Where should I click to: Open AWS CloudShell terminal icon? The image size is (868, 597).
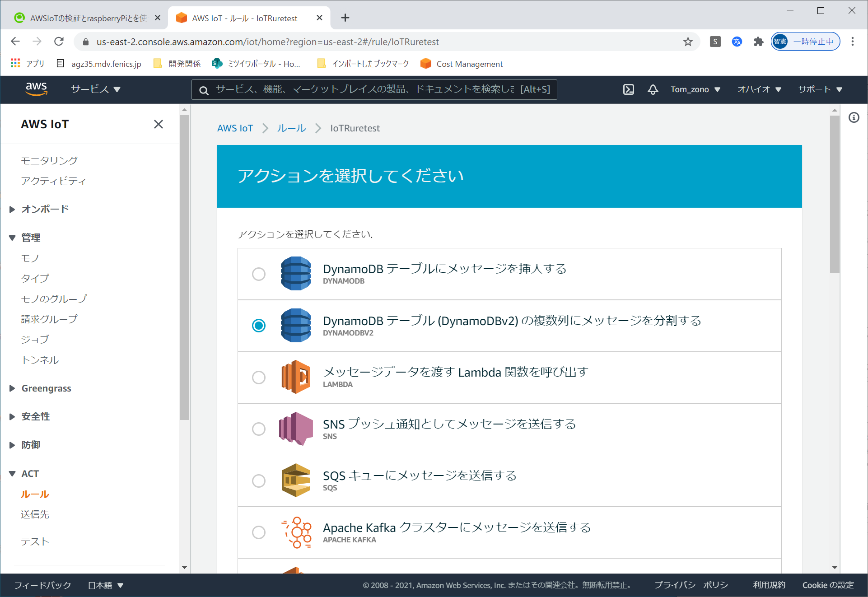[x=628, y=89]
